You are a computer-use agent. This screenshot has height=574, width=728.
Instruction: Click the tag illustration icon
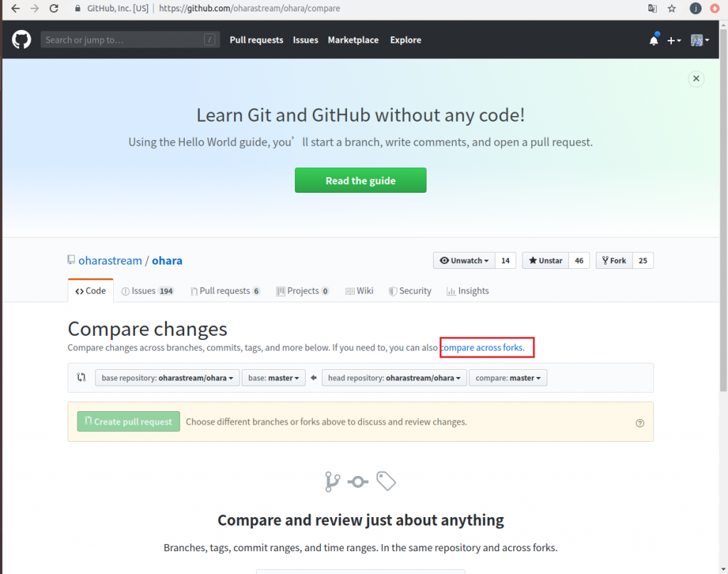click(x=386, y=481)
